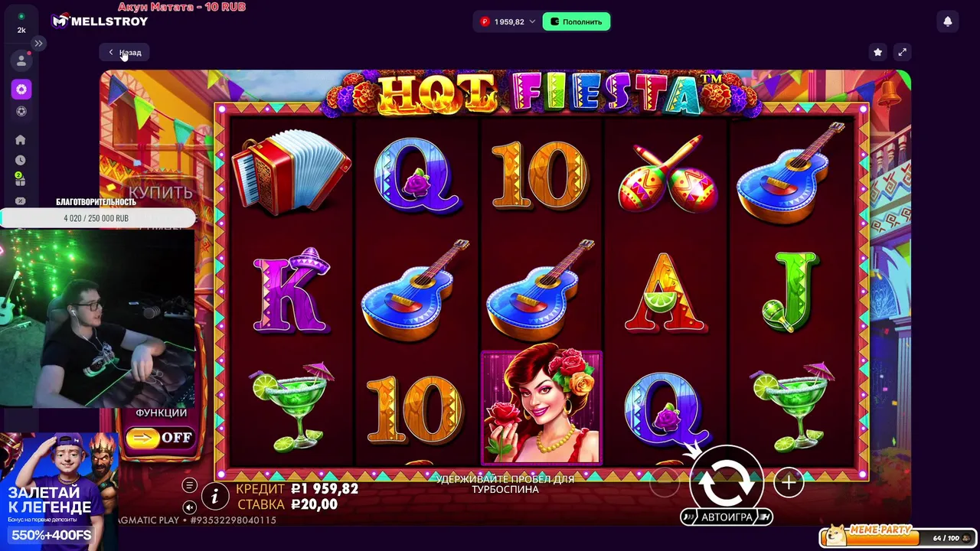
Task: Spin the reels with the circular spin button
Action: coord(726,482)
